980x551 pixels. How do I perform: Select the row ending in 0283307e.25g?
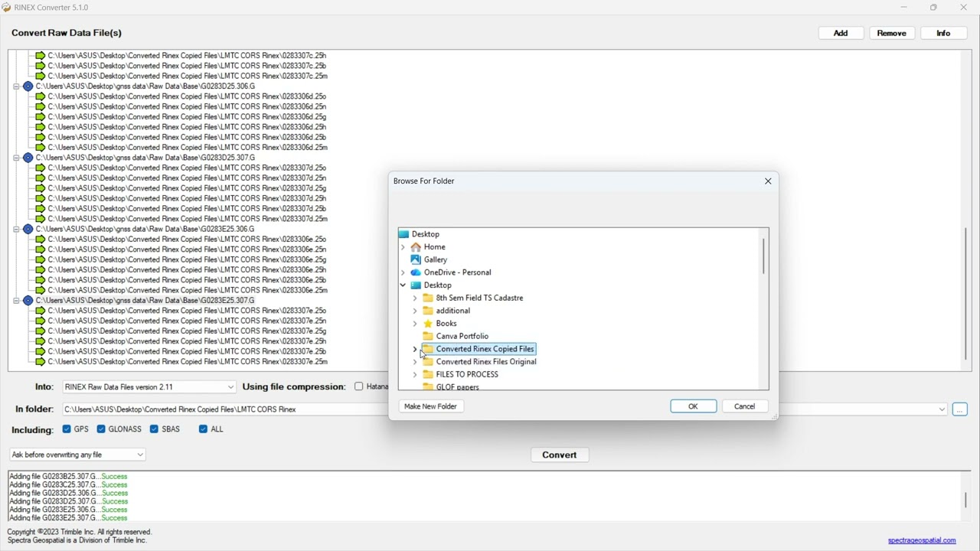(187, 331)
